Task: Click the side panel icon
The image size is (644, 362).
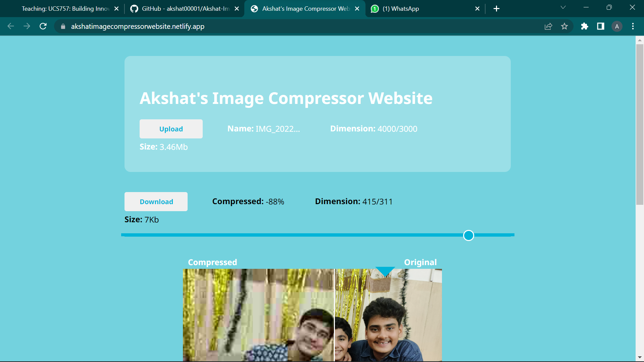Action: [x=601, y=26]
